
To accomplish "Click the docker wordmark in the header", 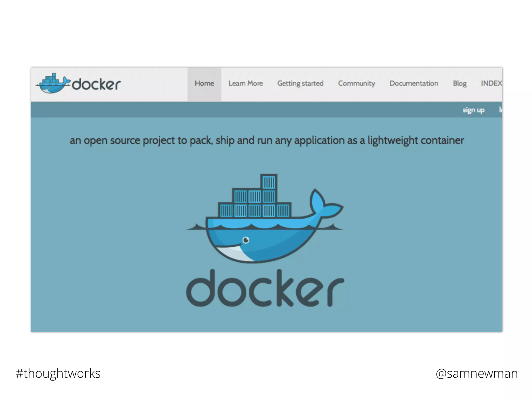I will click(x=96, y=85).
